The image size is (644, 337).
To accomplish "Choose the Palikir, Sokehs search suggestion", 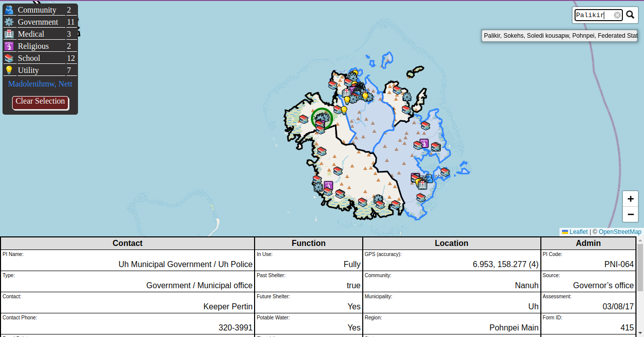I will (x=560, y=36).
